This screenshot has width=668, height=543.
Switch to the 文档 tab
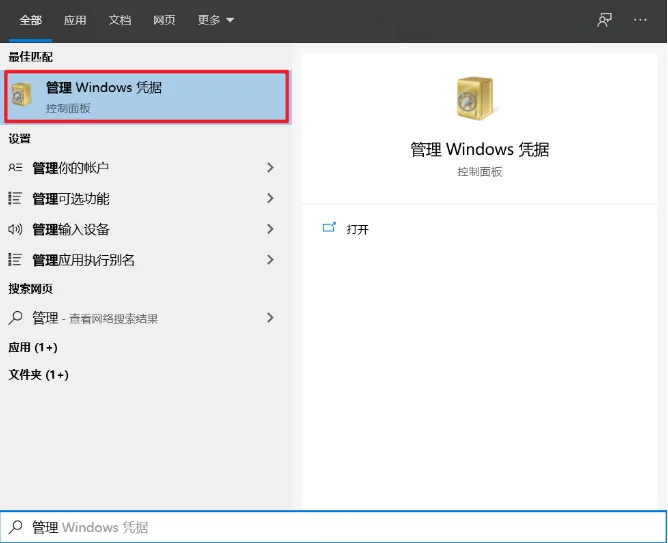[x=120, y=20]
